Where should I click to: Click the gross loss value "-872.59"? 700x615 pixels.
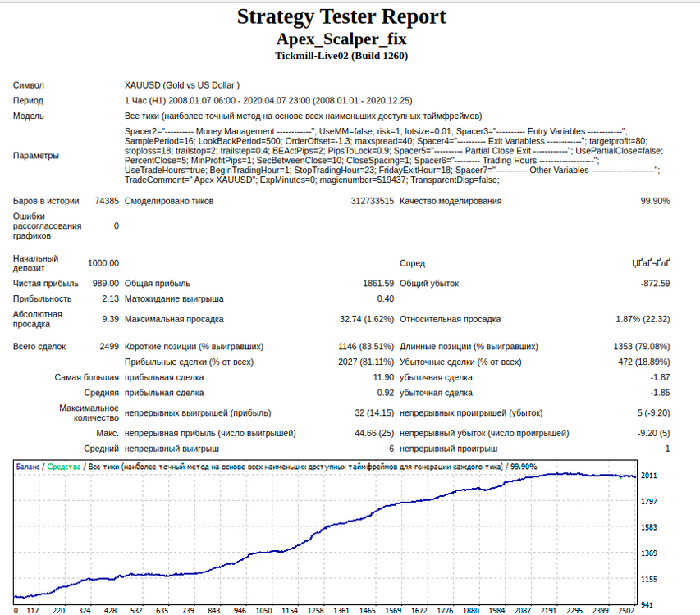(656, 284)
